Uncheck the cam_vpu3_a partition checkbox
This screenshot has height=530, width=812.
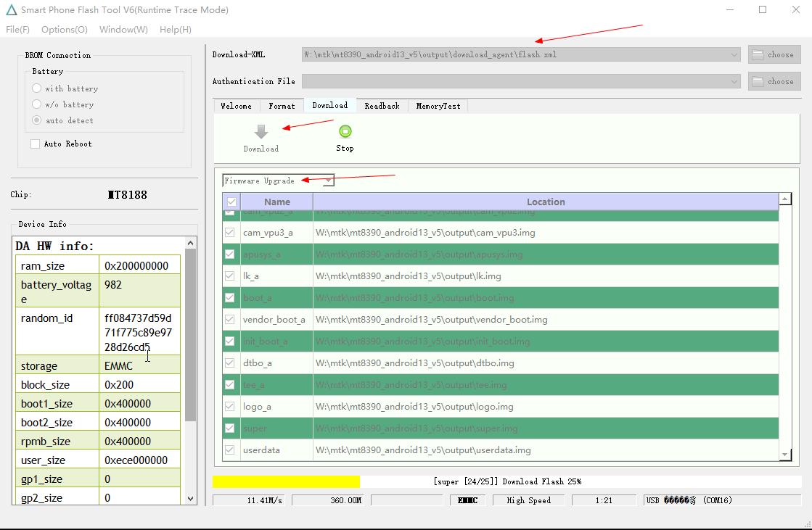pyautogui.click(x=230, y=233)
